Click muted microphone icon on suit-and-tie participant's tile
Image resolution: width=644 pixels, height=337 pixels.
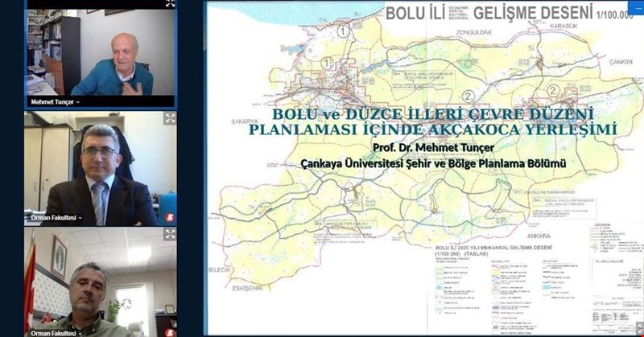point(169,217)
